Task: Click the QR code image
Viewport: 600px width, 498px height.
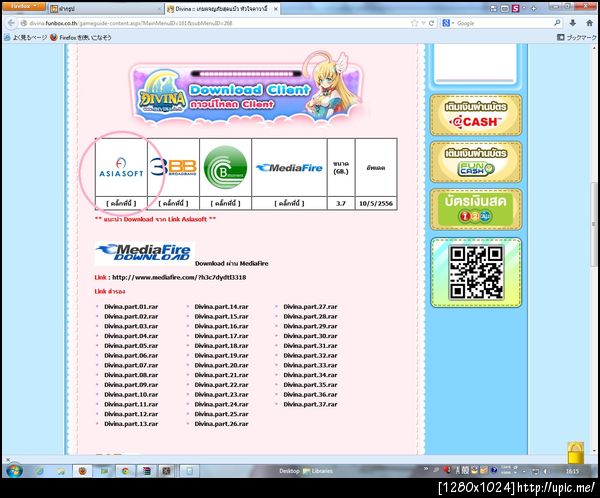Action: point(476,272)
